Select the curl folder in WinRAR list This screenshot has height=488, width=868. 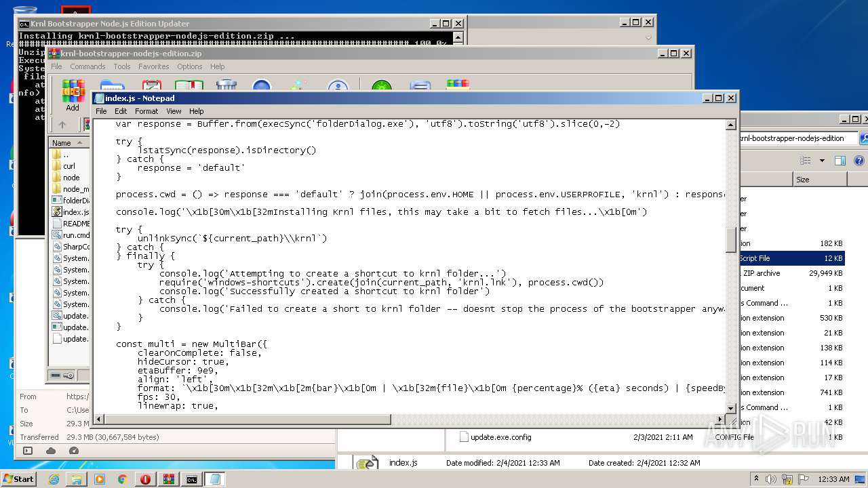coord(69,166)
